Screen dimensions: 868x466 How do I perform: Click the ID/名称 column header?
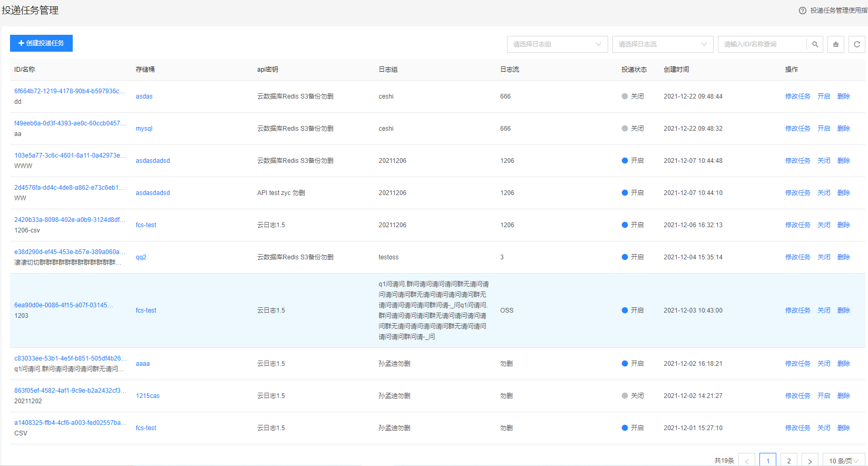click(24, 70)
